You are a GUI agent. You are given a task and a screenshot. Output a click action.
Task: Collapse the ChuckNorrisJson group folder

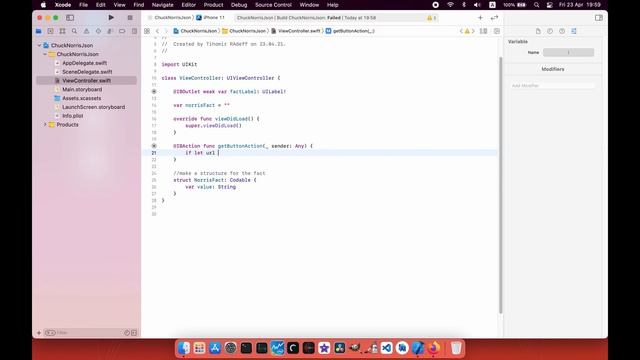(x=45, y=54)
